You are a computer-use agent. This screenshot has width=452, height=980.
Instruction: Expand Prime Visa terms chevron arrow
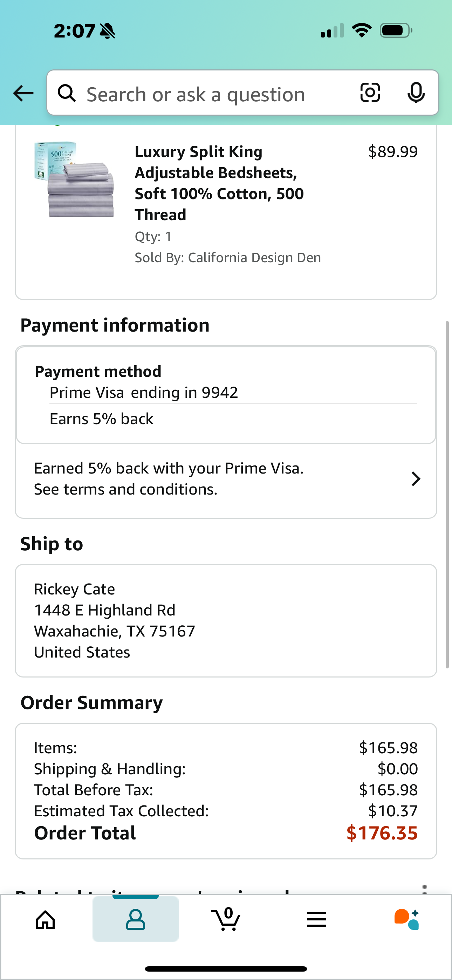[416, 479]
